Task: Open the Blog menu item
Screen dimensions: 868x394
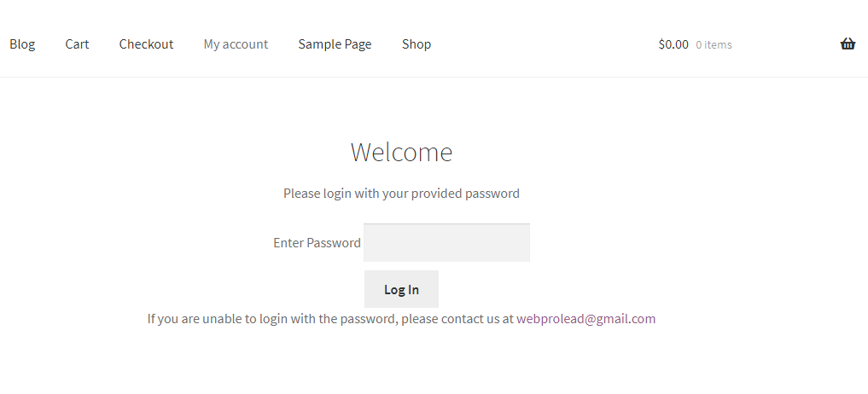Action: pos(22,44)
